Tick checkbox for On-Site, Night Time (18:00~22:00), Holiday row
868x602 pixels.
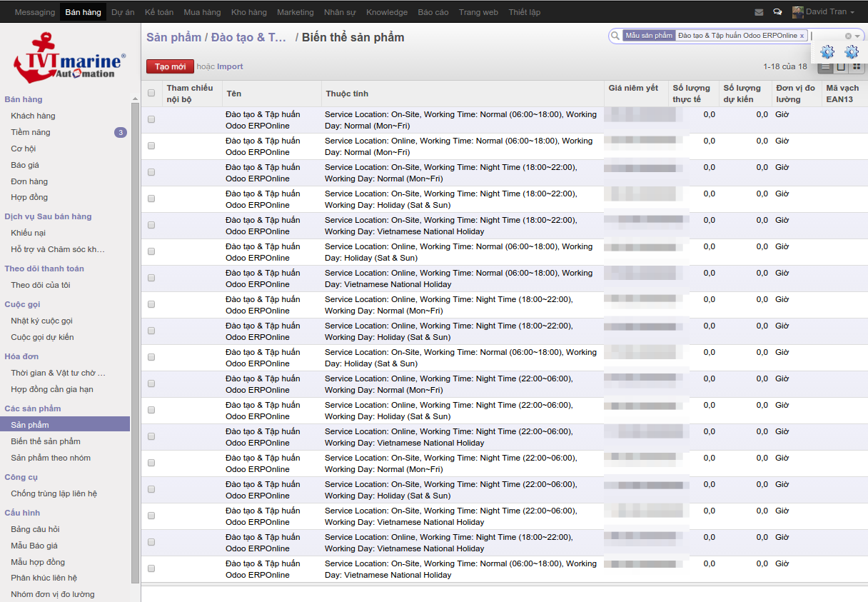pyautogui.click(x=151, y=199)
